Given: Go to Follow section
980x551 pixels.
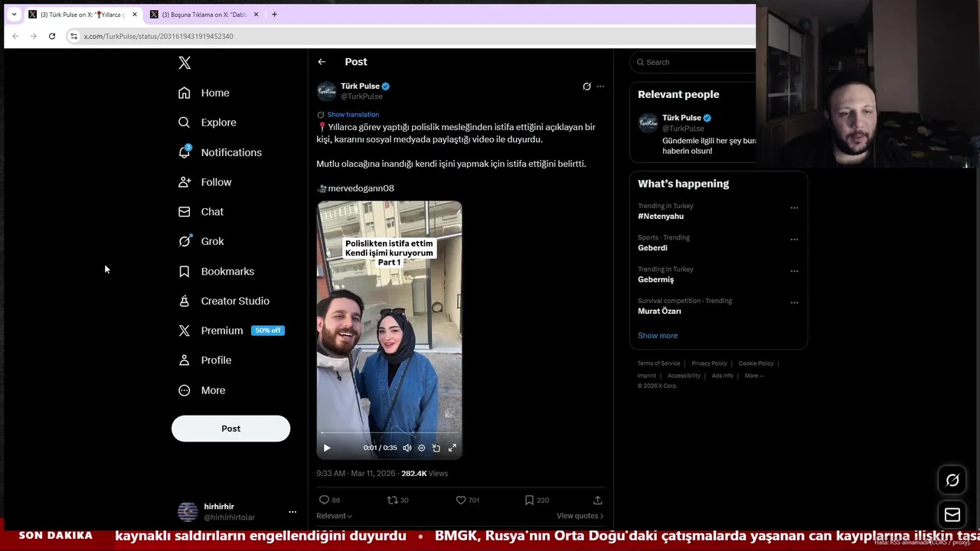Looking at the screenshot, I should tap(204, 182).
